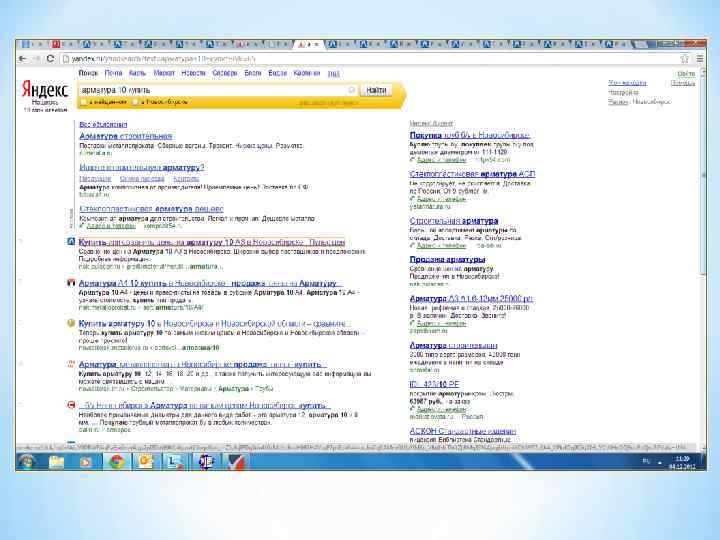Click the page icon in the address bar
The height and width of the screenshot is (540, 720).
[66, 59]
